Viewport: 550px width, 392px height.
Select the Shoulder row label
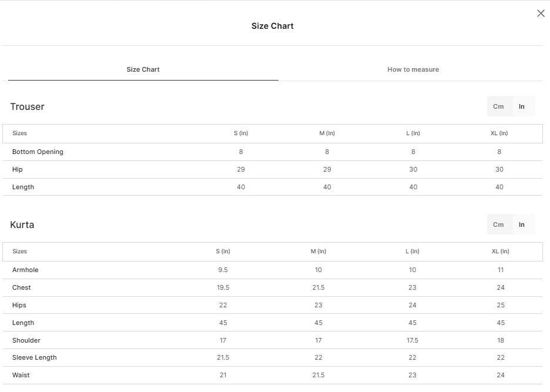pos(26,340)
